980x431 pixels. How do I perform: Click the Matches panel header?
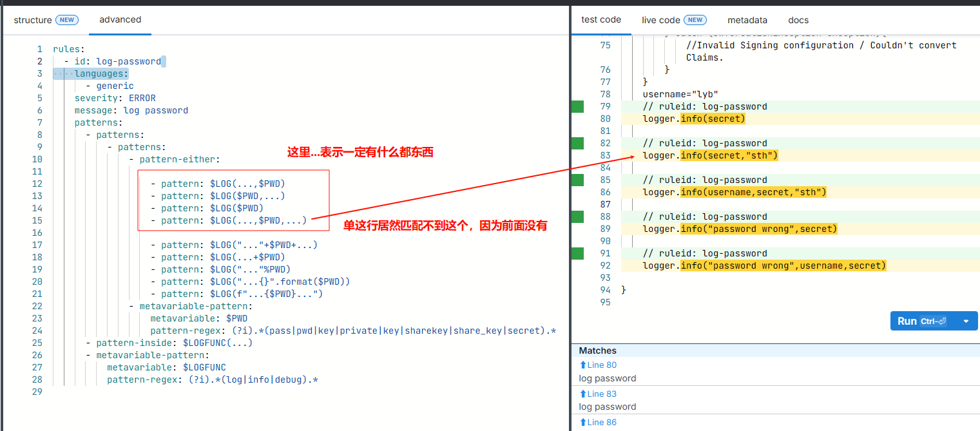[775, 350]
